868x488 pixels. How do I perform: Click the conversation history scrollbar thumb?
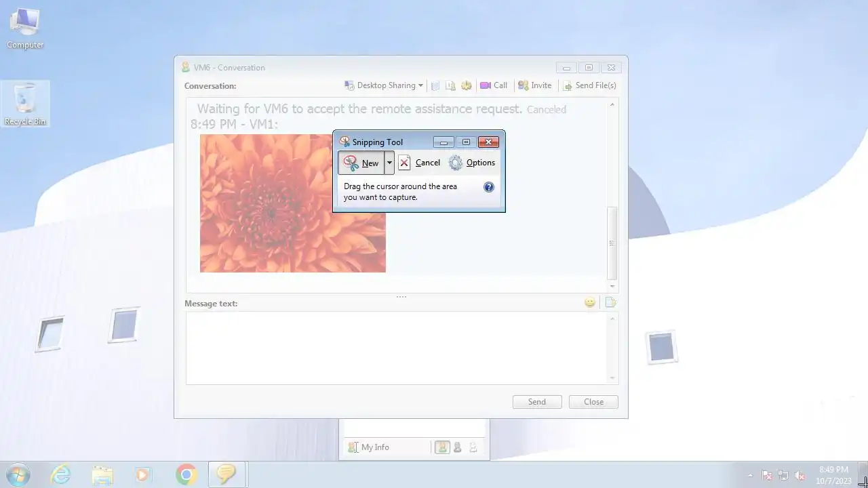[612, 243]
